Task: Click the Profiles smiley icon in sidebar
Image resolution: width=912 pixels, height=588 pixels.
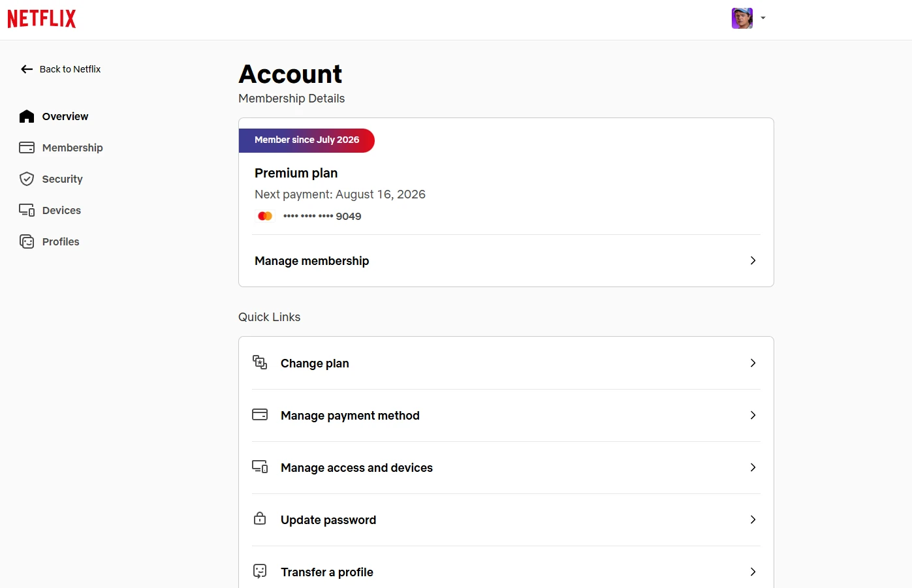Action: pos(27,241)
